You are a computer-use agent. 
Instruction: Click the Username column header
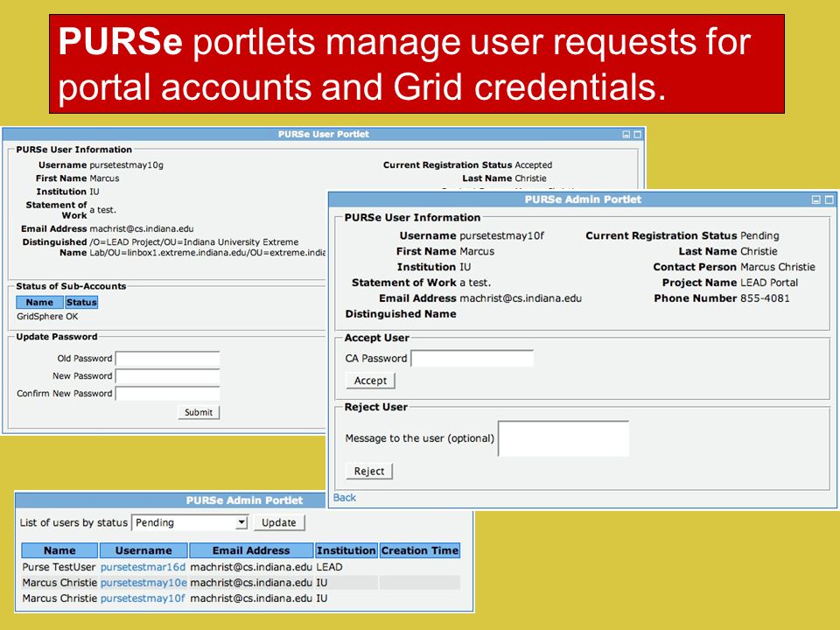coord(143,550)
